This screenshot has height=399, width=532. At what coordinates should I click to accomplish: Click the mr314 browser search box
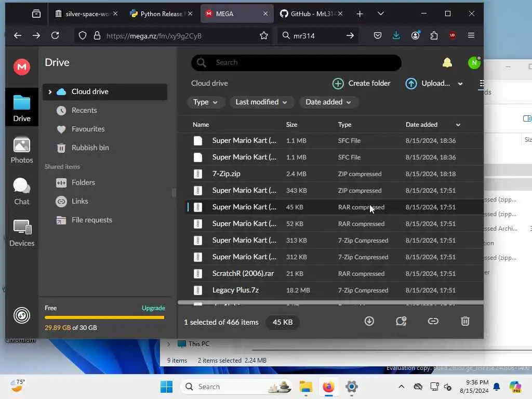tap(318, 36)
